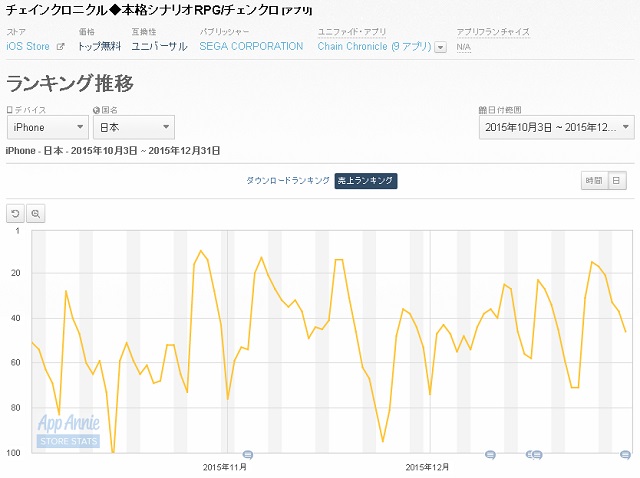Open the external link icon next to iOS Store
Viewport: 640px width, 478px height.
pyautogui.click(x=60, y=47)
